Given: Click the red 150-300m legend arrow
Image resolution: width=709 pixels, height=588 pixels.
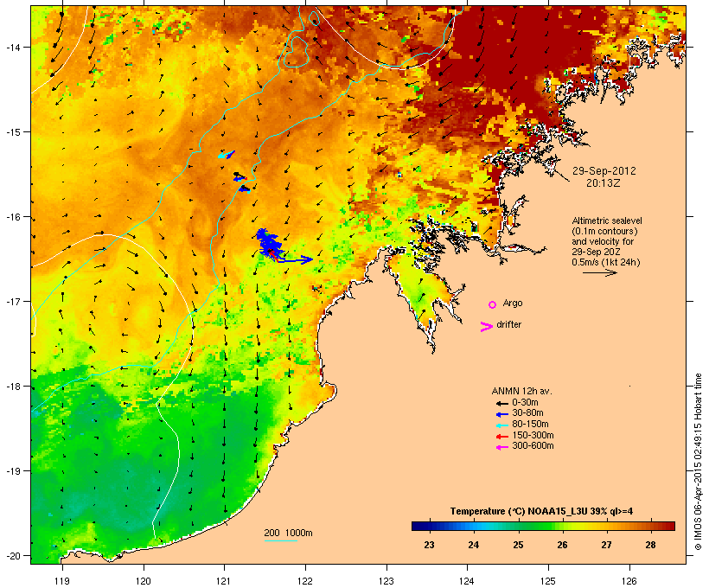Looking at the screenshot, I should (x=501, y=437).
